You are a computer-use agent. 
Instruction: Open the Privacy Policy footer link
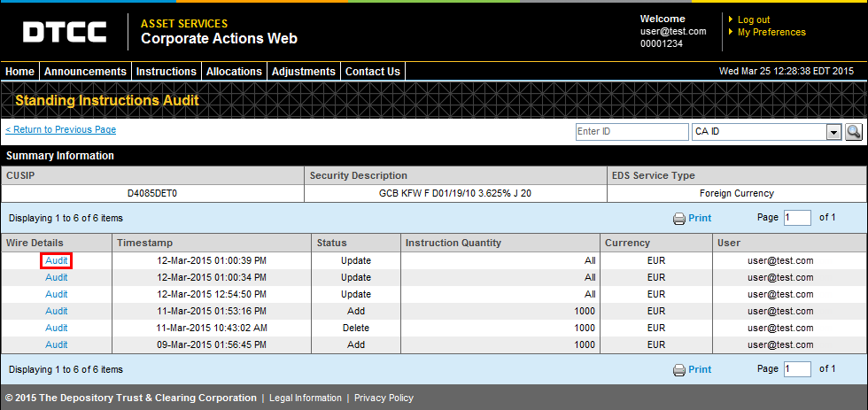pos(384,398)
